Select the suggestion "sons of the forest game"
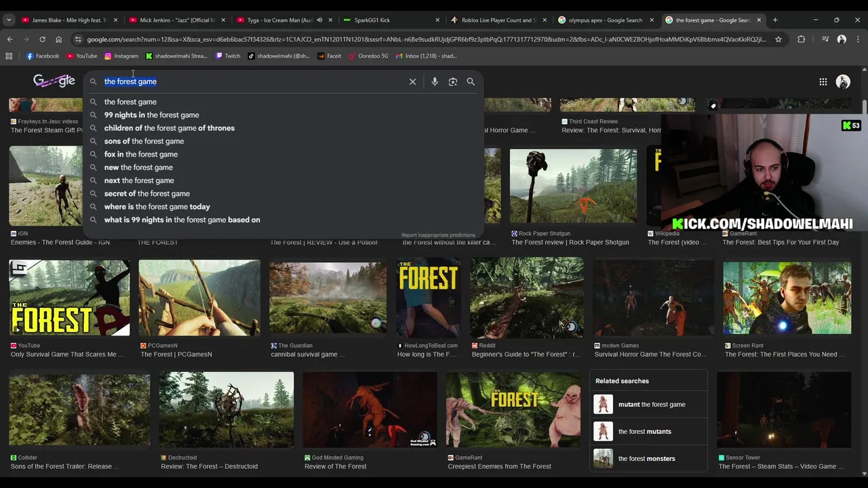This screenshot has height=488, width=868. pos(144,141)
